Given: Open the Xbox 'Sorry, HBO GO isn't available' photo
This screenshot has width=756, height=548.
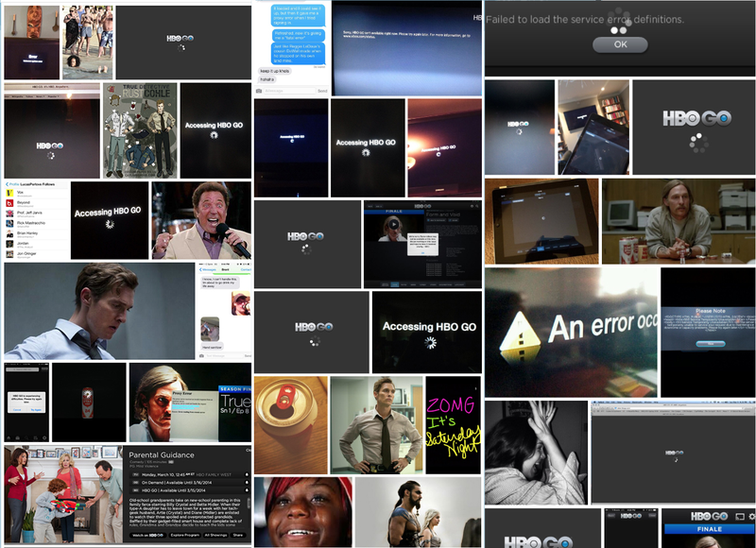Looking at the screenshot, I should 406,48.
